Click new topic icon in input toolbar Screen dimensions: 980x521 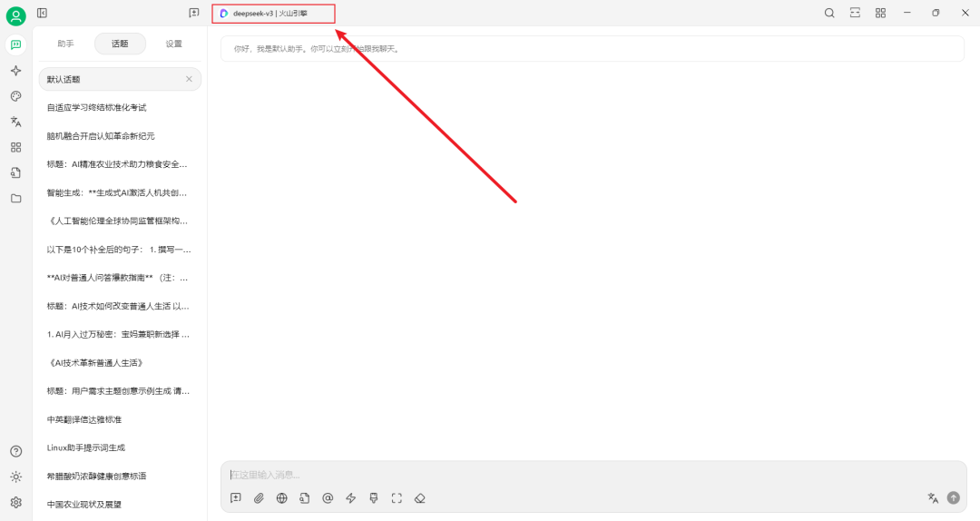click(x=236, y=498)
